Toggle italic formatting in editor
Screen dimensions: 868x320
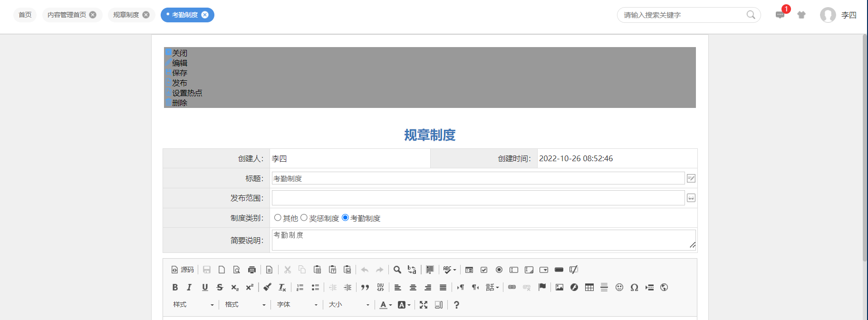pyautogui.click(x=189, y=287)
